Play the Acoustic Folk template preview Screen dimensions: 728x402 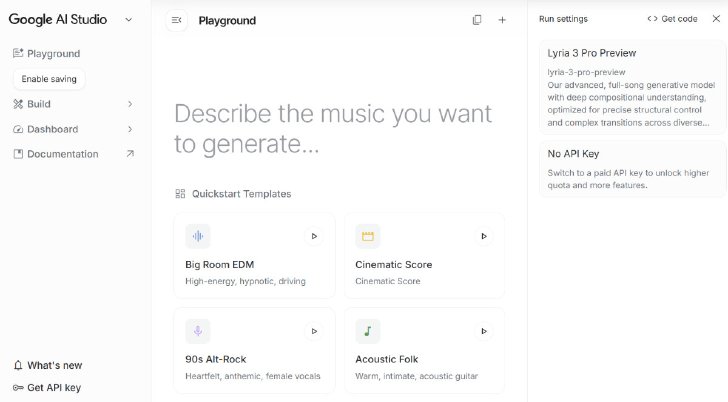pyautogui.click(x=484, y=331)
